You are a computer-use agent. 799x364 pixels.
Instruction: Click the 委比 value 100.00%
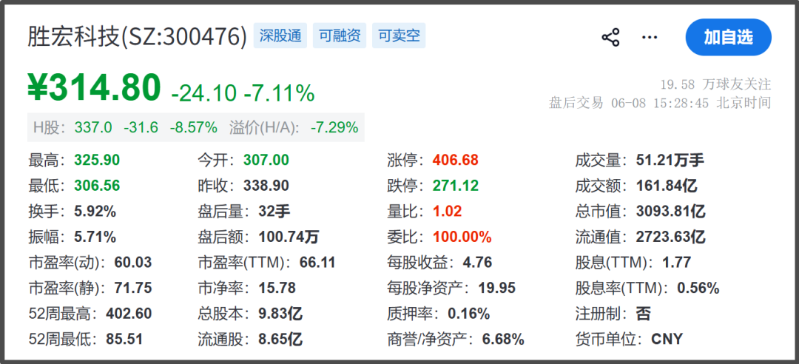(462, 237)
